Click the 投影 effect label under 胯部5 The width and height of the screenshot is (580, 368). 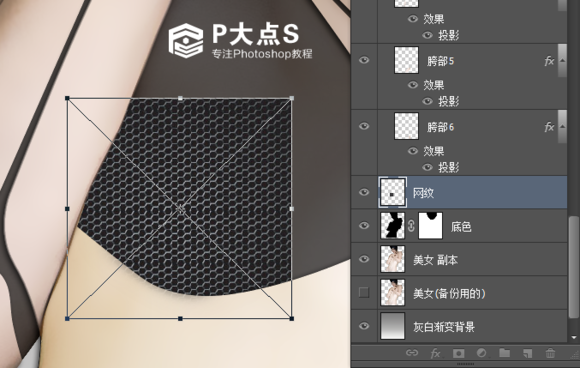pos(449,101)
